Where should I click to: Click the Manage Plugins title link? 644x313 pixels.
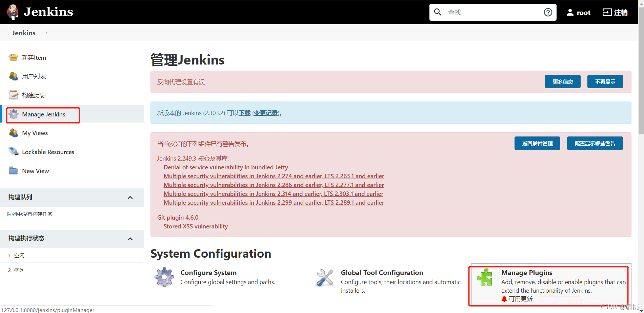pyautogui.click(x=527, y=273)
